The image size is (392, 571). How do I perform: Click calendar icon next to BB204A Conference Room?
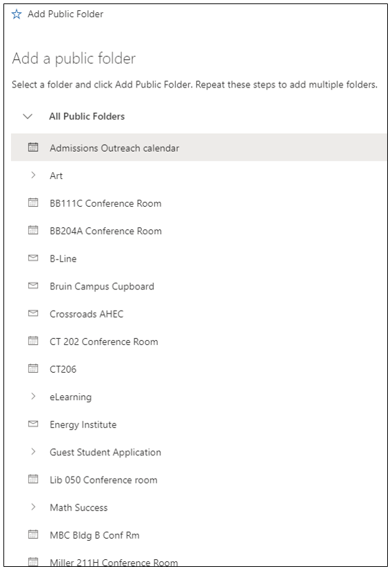33,230
